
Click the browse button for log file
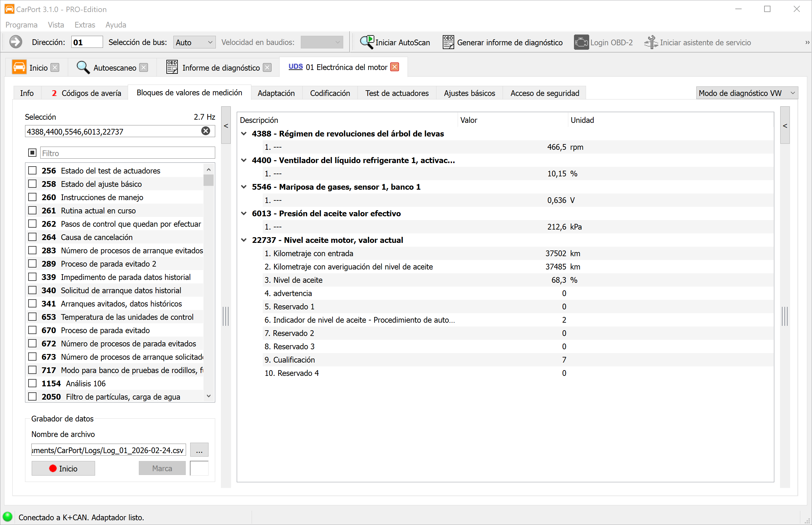(199, 450)
